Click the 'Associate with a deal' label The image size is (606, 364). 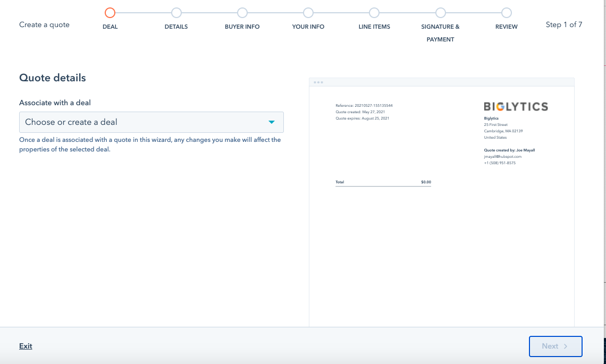[x=55, y=103]
